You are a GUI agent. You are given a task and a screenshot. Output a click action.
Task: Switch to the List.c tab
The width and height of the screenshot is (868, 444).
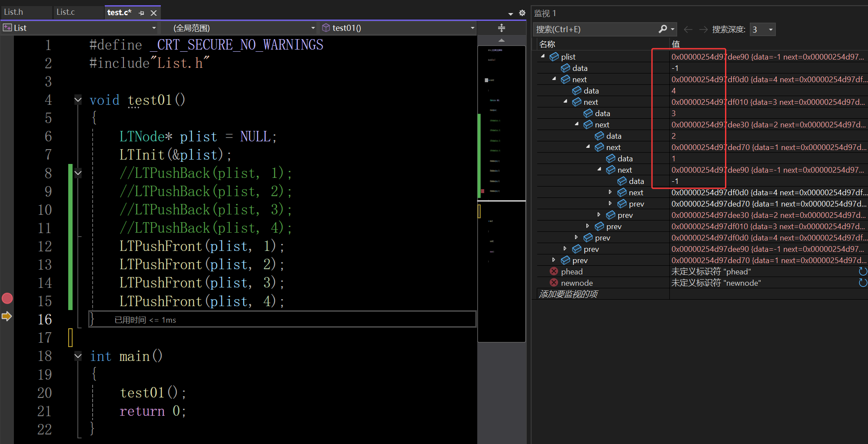pos(66,12)
